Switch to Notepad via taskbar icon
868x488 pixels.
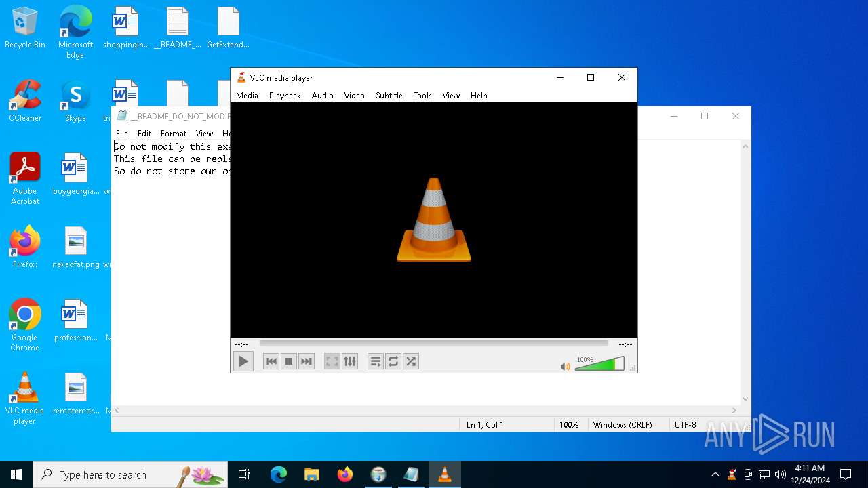412,474
